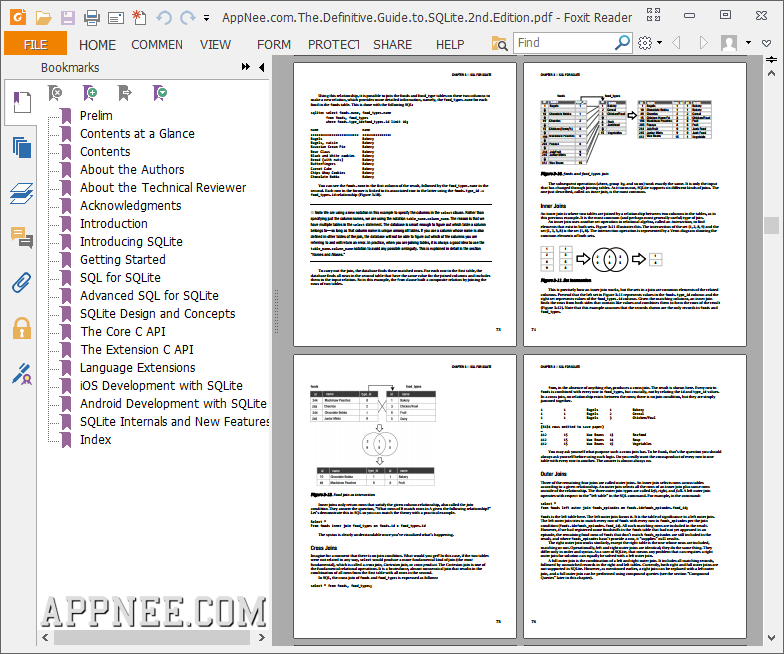Open the Bookmarks navigation panel icon
784x654 pixels.
click(x=21, y=102)
